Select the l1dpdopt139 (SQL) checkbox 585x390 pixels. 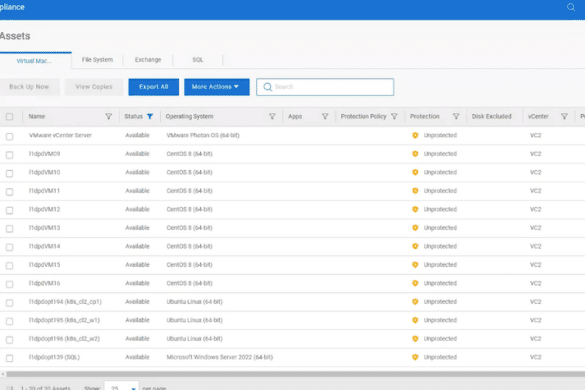pyautogui.click(x=10, y=358)
